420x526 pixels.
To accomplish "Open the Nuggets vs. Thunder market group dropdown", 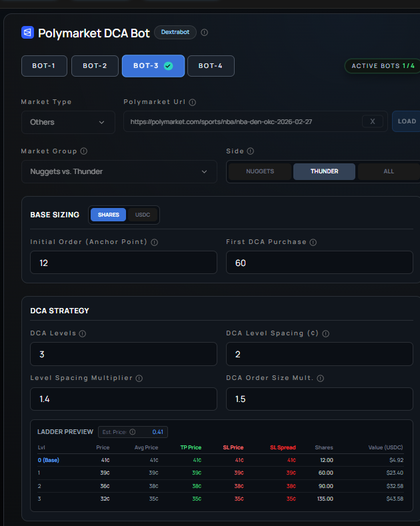I will coord(119,171).
